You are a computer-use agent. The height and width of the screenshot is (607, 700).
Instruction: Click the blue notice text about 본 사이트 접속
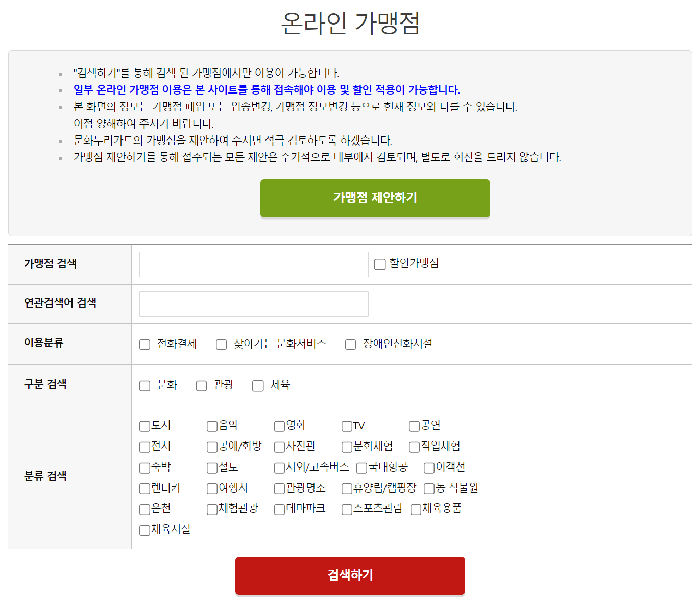(267, 90)
